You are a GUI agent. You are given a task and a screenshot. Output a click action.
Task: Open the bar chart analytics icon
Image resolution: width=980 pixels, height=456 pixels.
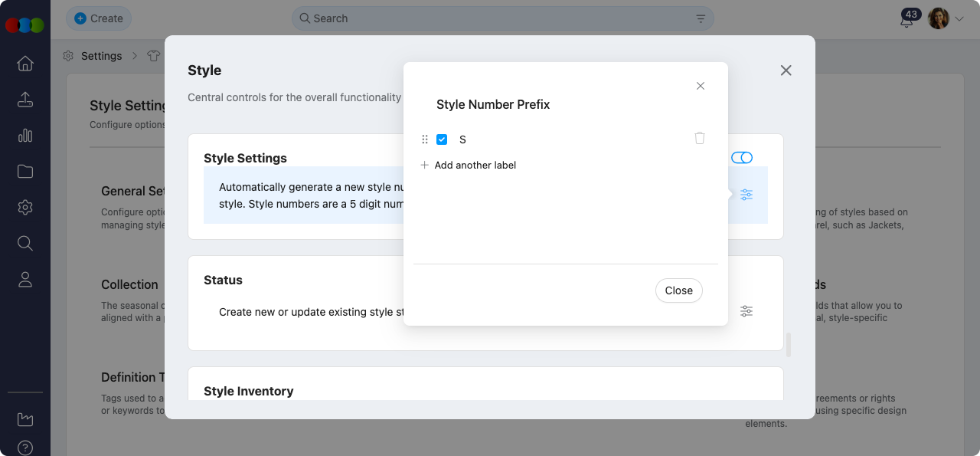click(x=25, y=136)
